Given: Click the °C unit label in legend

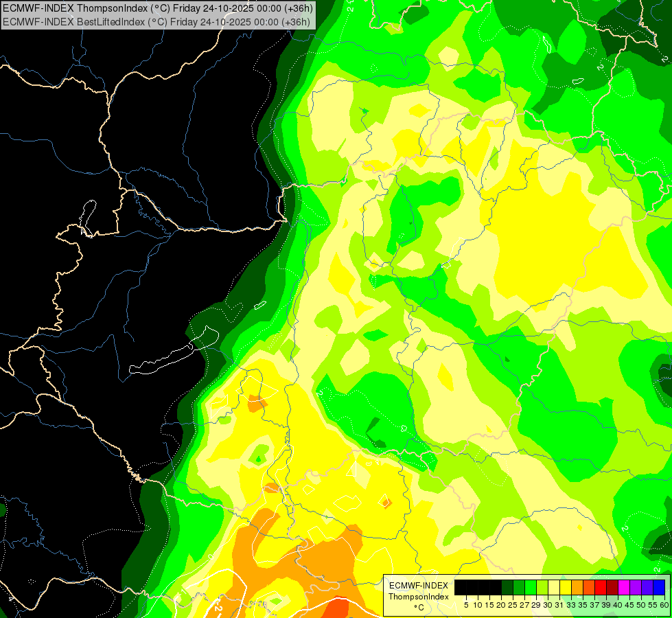Looking at the screenshot, I should (419, 608).
